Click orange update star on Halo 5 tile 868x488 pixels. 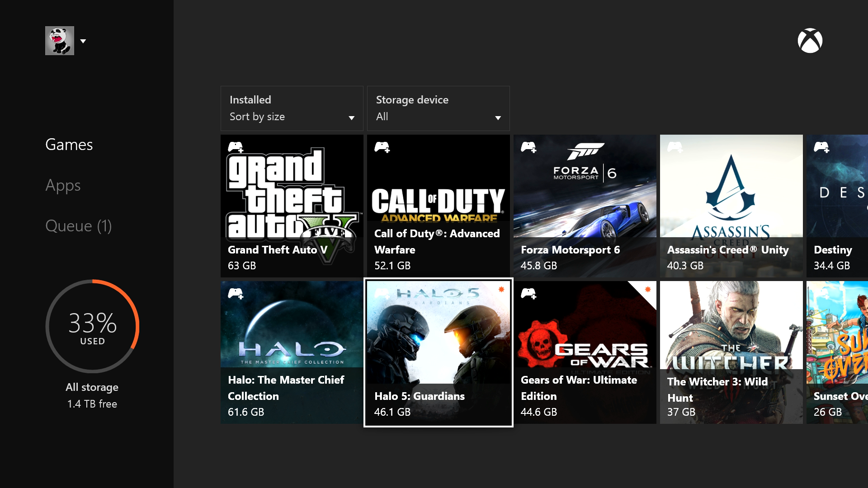(501, 289)
